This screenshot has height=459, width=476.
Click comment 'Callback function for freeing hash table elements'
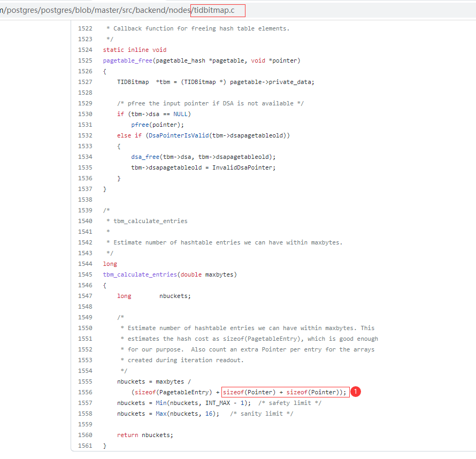(x=198, y=28)
